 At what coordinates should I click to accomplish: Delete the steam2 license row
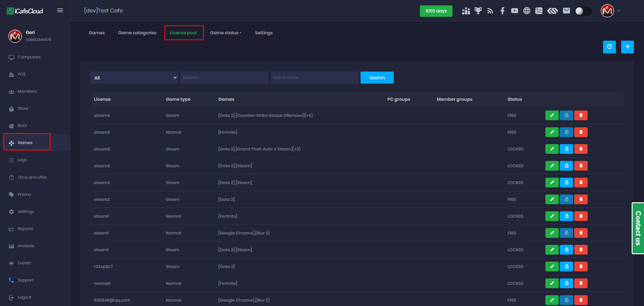(581, 199)
